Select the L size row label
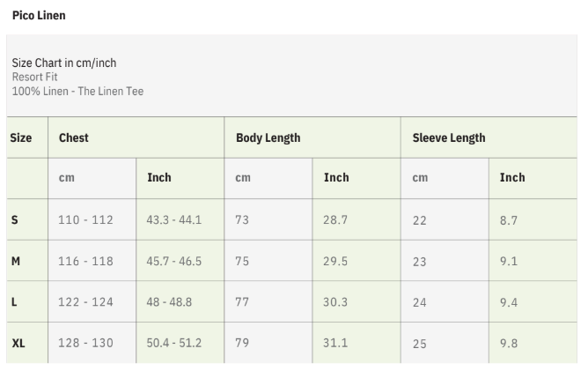The width and height of the screenshot is (588, 371). click(14, 301)
